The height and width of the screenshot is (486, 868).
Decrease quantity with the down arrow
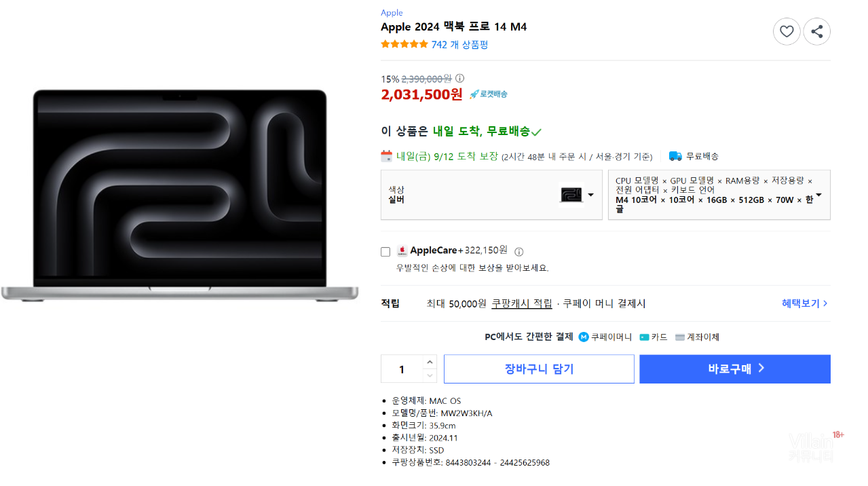[430, 375]
